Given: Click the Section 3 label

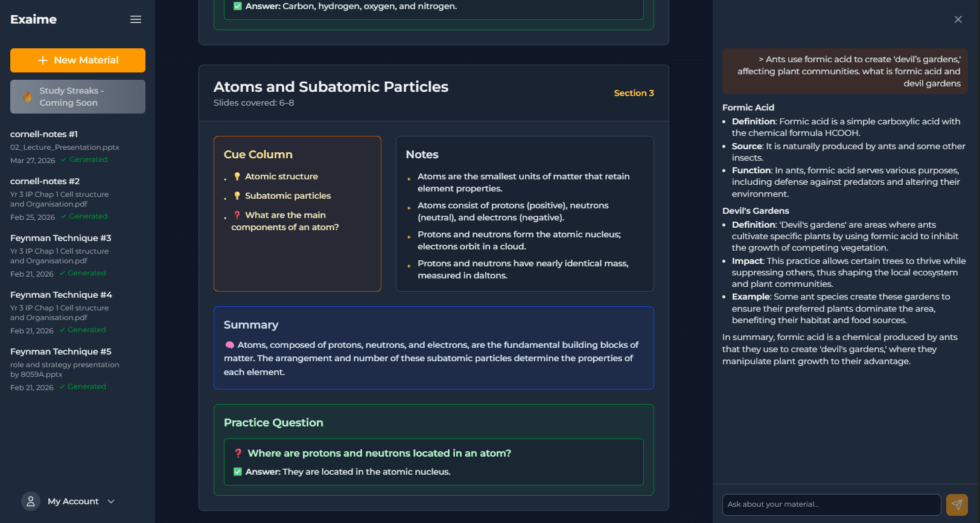Looking at the screenshot, I should point(634,93).
